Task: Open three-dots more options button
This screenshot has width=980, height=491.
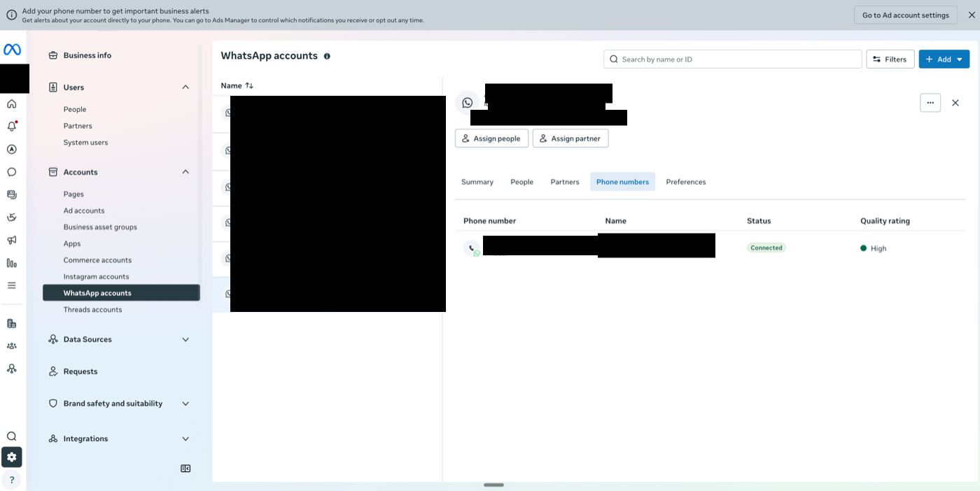Action: (x=930, y=103)
